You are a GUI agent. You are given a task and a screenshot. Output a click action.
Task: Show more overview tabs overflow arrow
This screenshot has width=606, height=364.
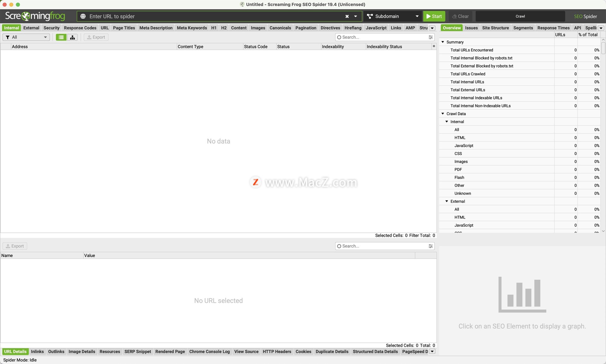601,28
